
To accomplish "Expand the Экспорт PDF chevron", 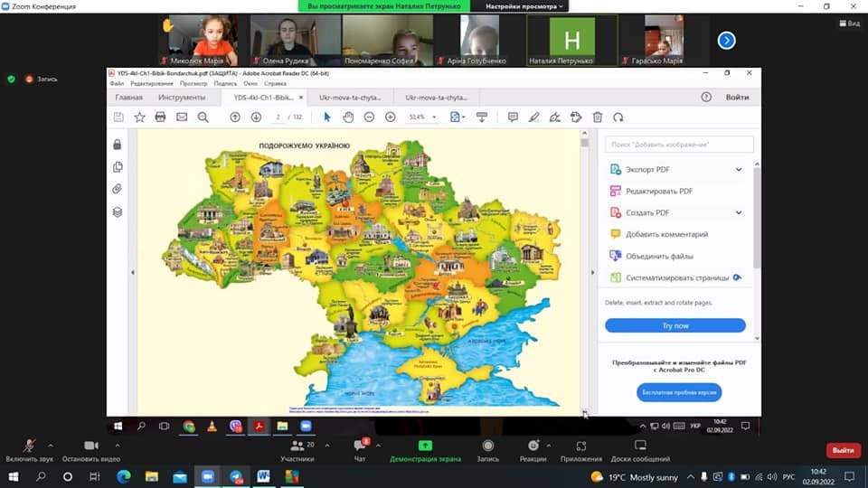I will point(739,169).
